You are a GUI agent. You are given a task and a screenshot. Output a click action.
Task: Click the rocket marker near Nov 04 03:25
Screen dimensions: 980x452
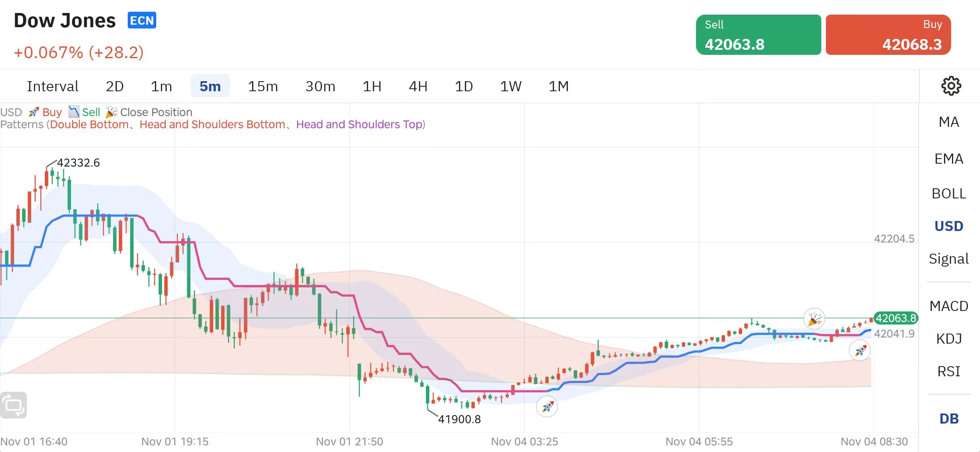547,406
